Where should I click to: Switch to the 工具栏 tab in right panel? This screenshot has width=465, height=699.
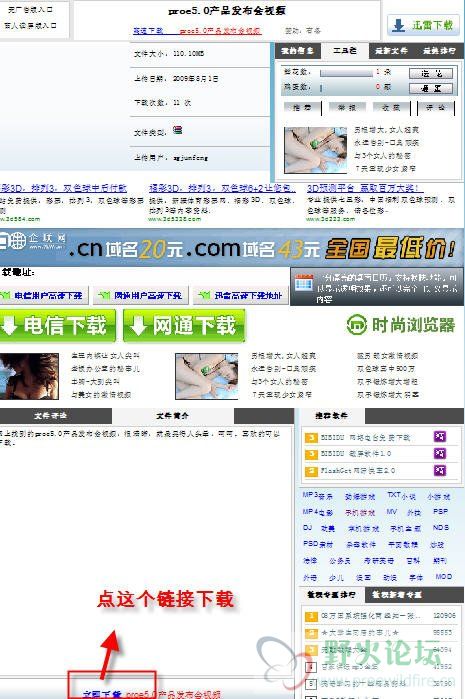(x=345, y=51)
